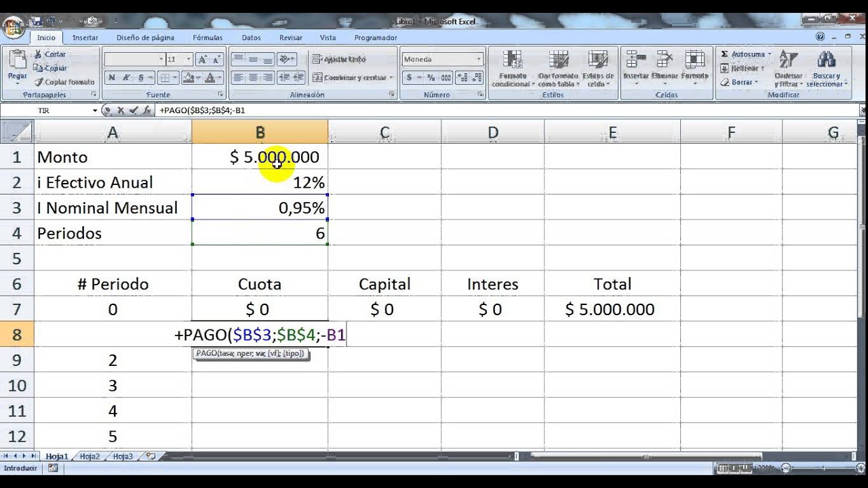Decrease font size with small A

[217, 60]
